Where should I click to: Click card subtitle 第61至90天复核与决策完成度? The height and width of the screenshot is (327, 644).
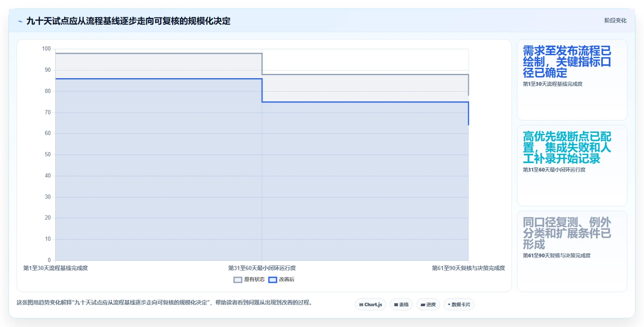(556, 256)
